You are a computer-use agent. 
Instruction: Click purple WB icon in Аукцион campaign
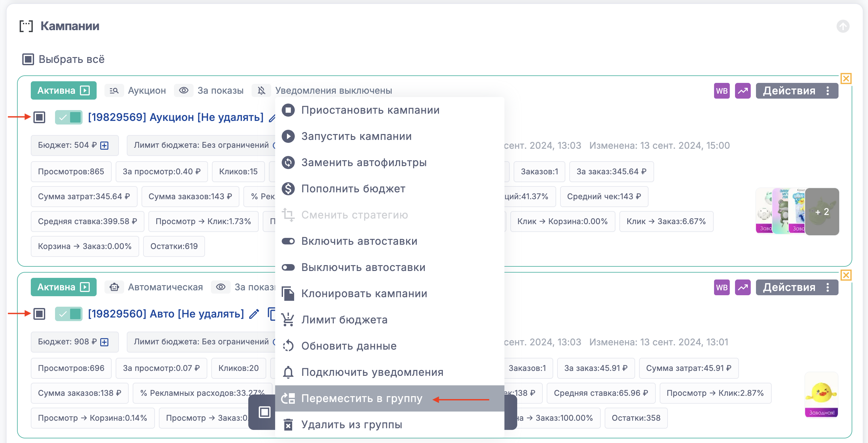(722, 91)
